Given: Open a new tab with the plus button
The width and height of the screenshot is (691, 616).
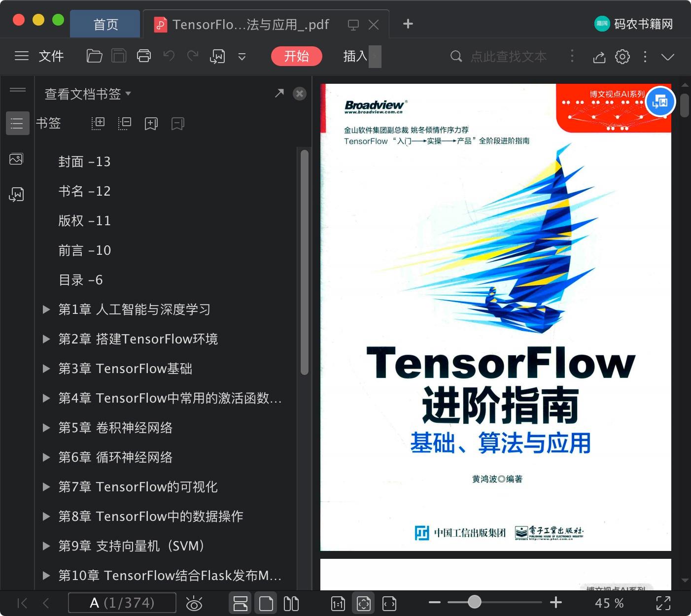Looking at the screenshot, I should 408,24.
